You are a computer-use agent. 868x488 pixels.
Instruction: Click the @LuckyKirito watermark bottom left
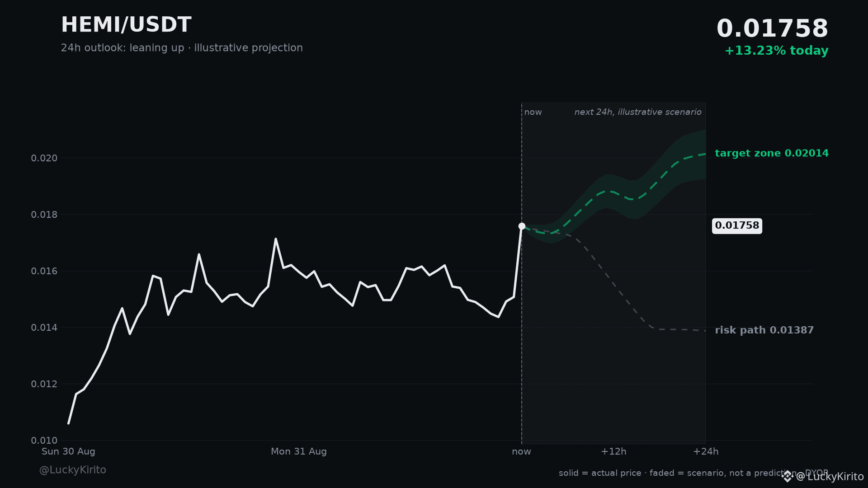tap(73, 470)
